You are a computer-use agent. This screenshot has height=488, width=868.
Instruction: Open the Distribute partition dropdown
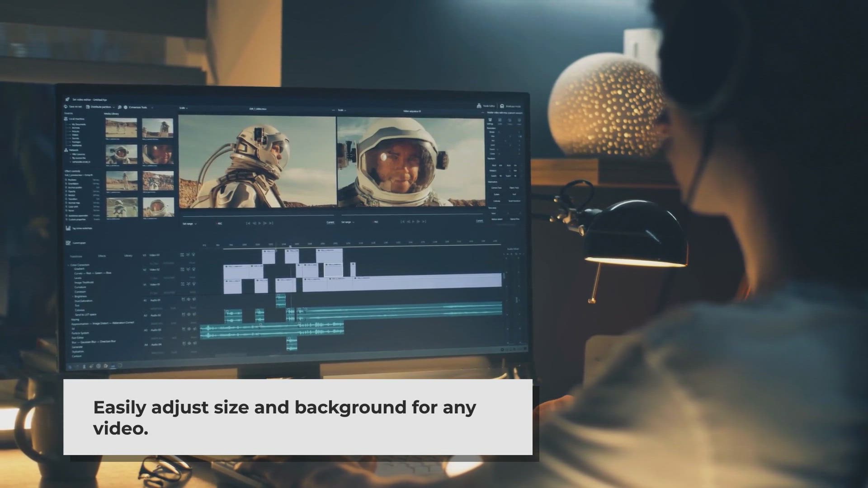click(100, 107)
